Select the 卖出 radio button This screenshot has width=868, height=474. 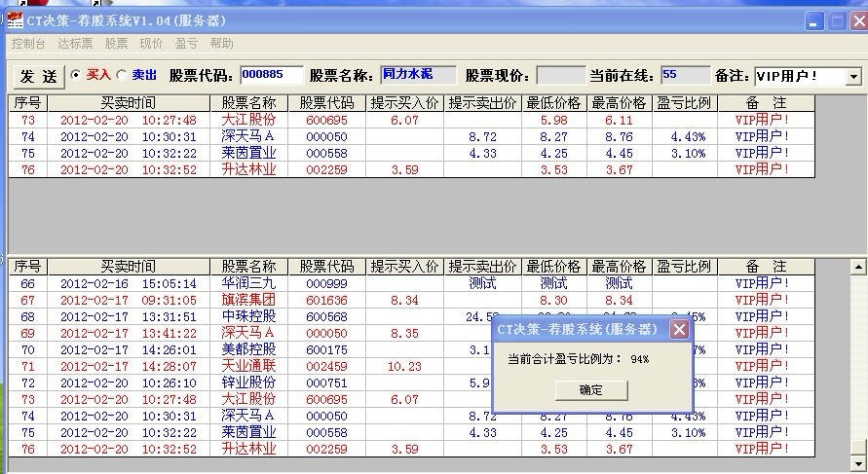122,75
